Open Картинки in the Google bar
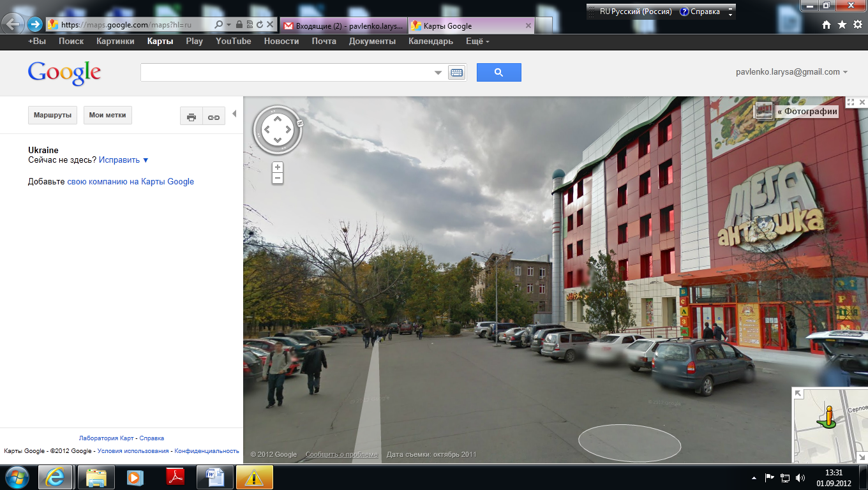The width and height of the screenshot is (868, 490). tap(116, 41)
